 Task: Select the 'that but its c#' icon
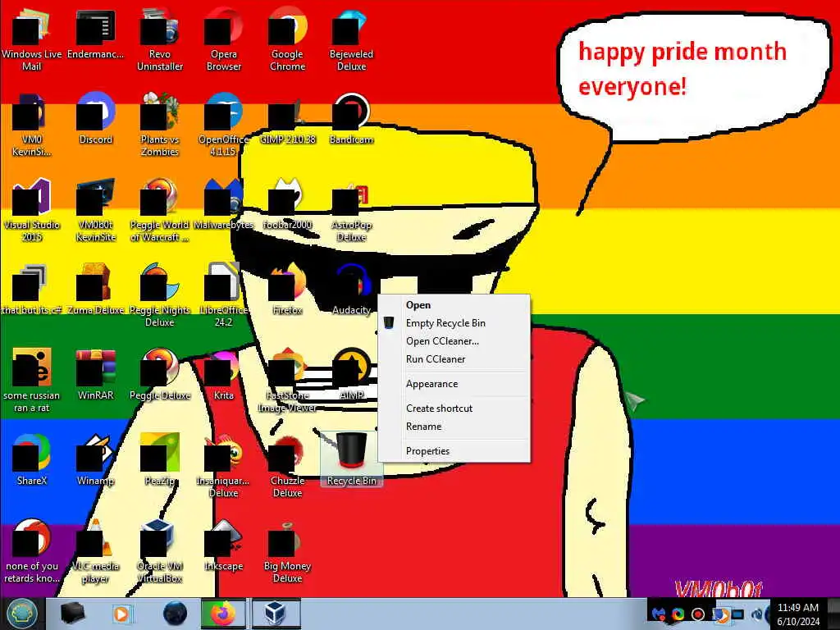(x=31, y=289)
